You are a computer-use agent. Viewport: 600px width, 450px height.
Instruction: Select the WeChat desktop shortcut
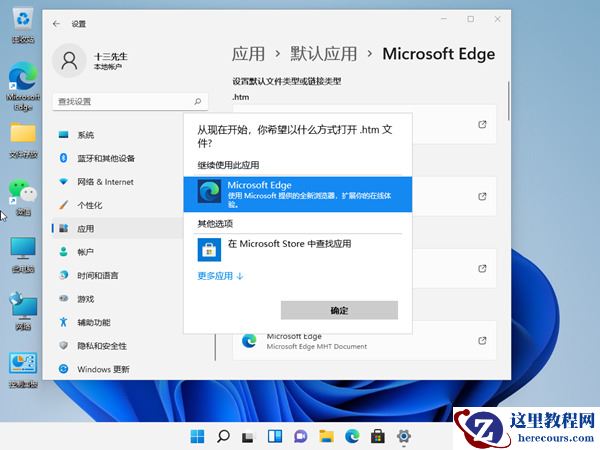[23, 198]
